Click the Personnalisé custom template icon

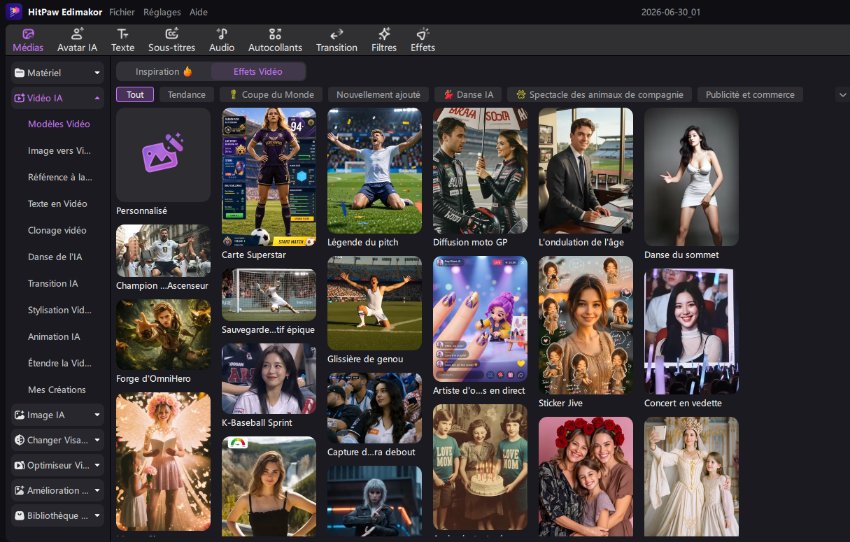coord(163,154)
